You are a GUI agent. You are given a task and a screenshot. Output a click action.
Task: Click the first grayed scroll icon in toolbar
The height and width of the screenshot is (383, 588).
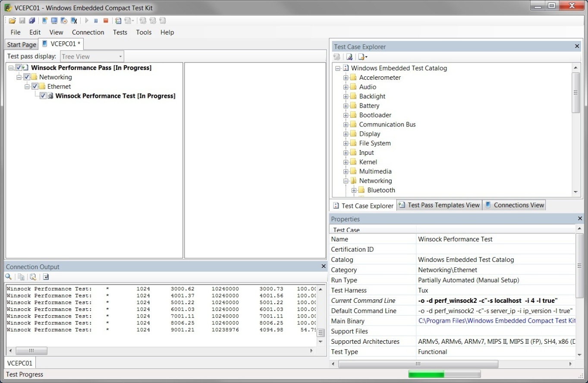coord(142,20)
